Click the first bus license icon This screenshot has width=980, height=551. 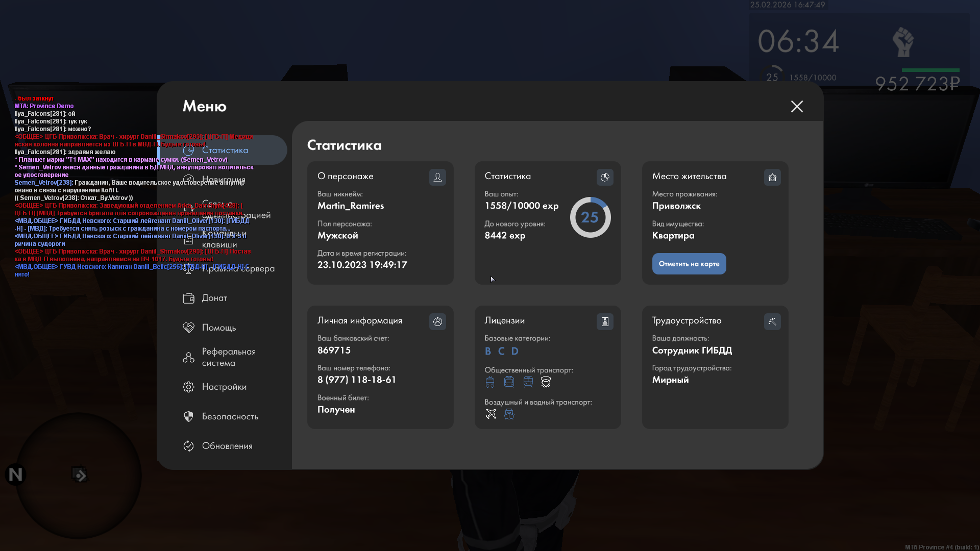point(490,382)
